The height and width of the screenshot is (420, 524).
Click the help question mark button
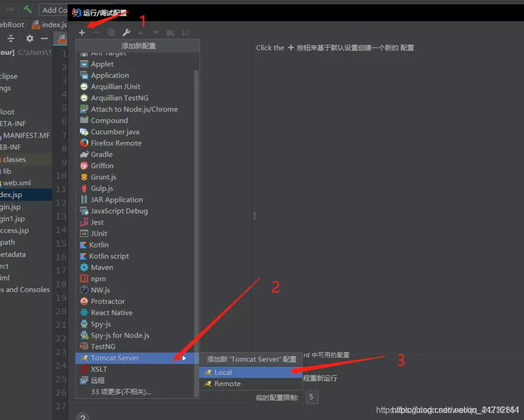(82, 417)
